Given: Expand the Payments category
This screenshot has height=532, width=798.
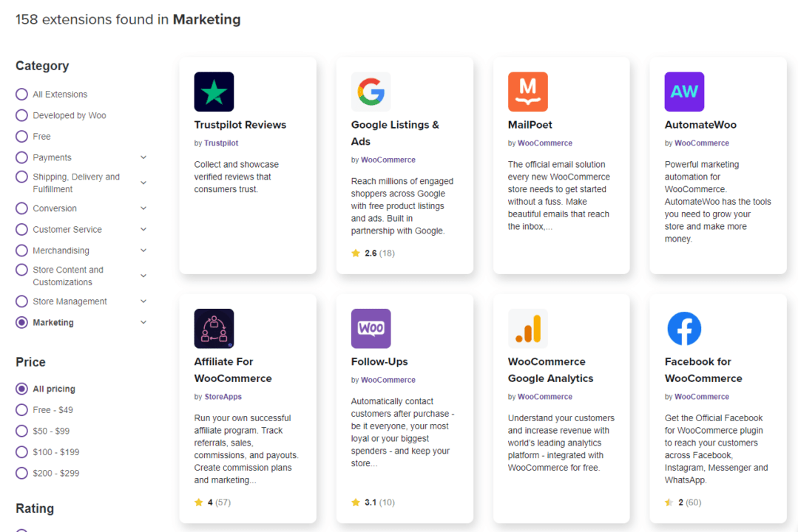Looking at the screenshot, I should [142, 157].
